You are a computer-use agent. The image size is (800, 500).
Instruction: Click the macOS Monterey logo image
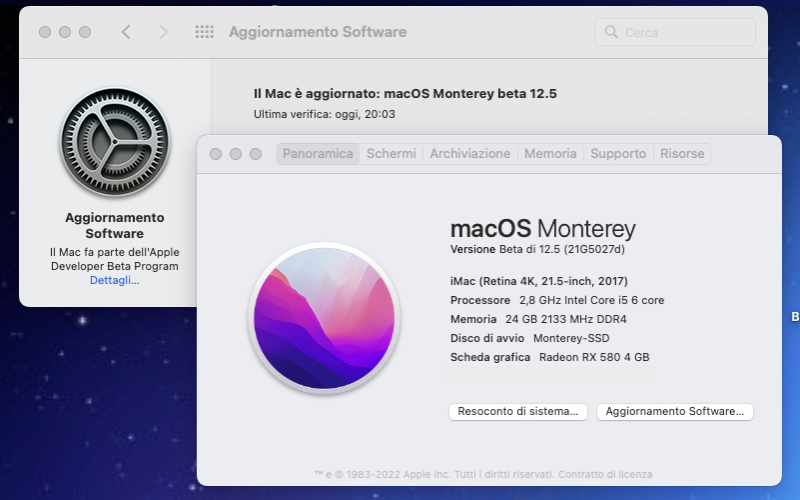tap(324, 318)
